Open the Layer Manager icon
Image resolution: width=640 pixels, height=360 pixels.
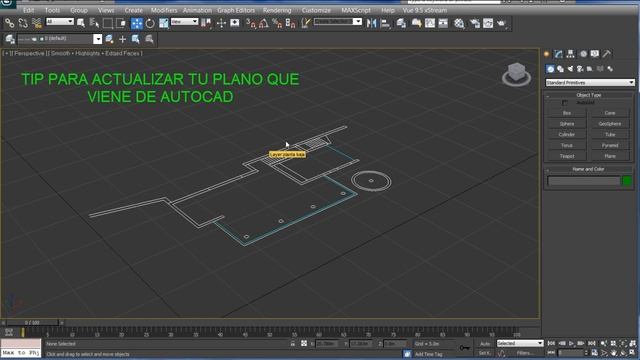[10, 39]
